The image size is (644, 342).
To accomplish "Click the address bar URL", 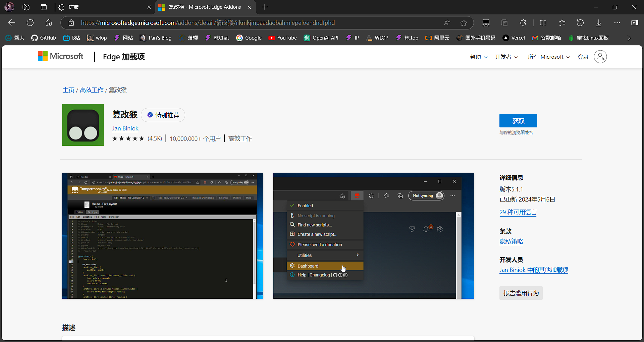I will pos(208,23).
